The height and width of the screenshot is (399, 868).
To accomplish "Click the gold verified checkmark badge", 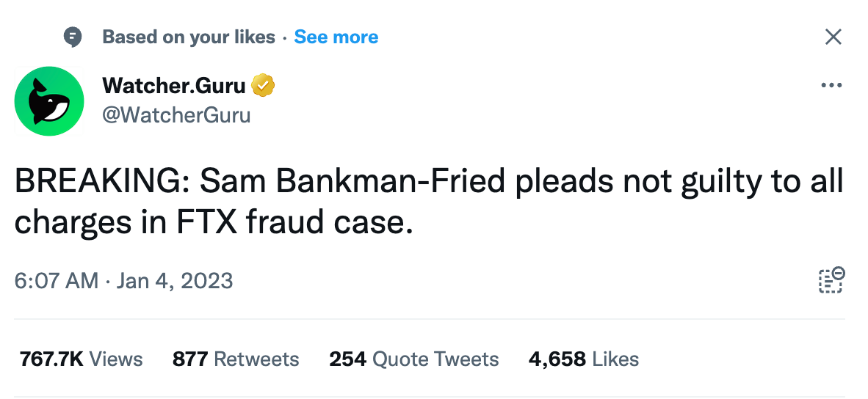I will [x=263, y=86].
